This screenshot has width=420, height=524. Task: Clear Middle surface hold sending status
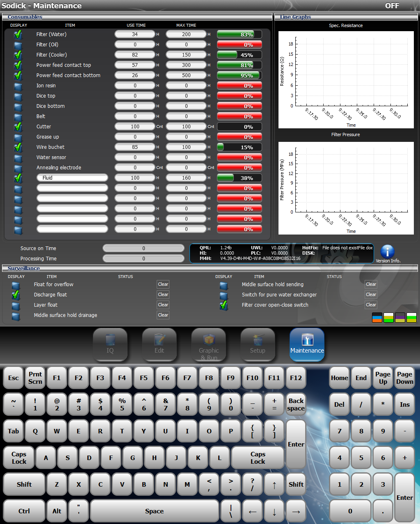click(371, 284)
